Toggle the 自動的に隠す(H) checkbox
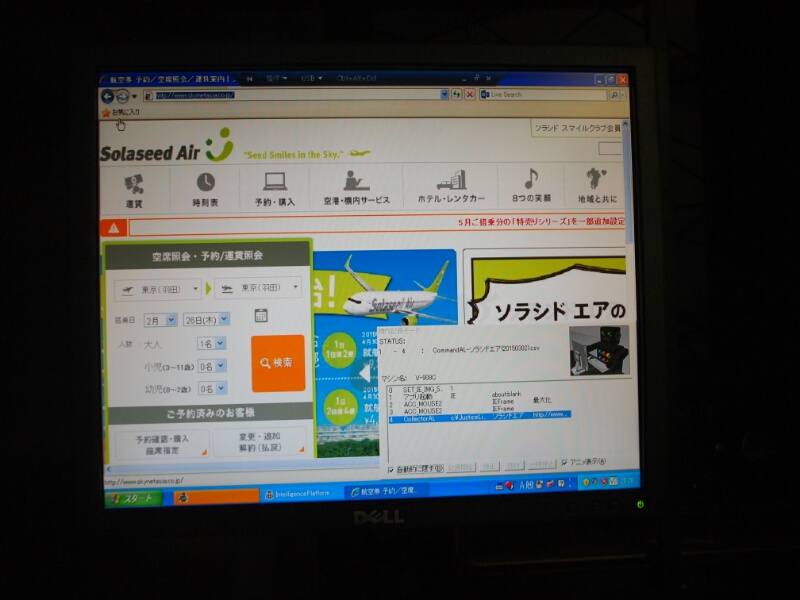This screenshot has height=600, width=800. click(415, 469)
